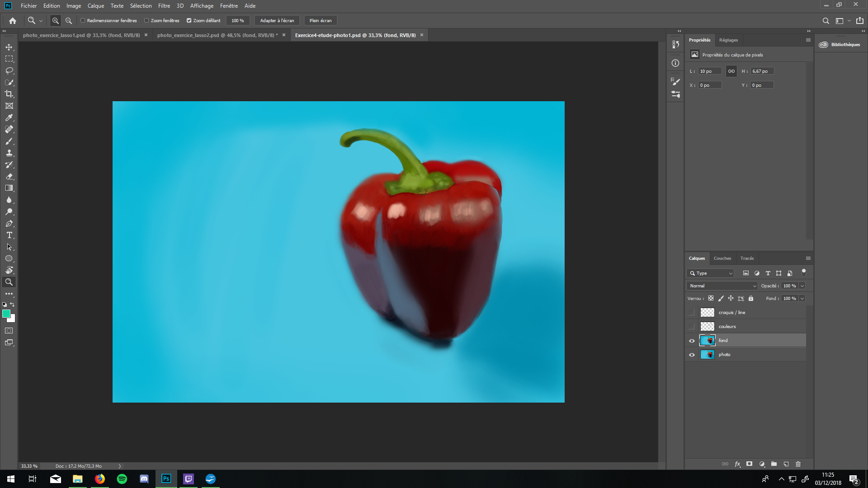Select the Crop tool

tap(9, 94)
